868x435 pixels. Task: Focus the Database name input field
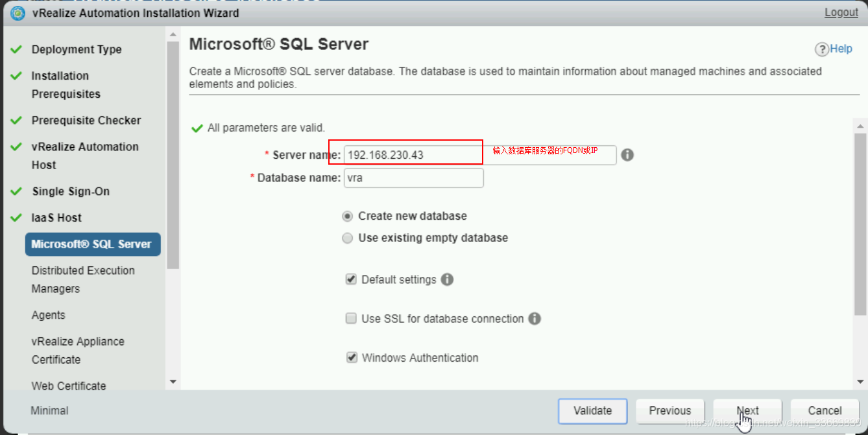pos(414,178)
